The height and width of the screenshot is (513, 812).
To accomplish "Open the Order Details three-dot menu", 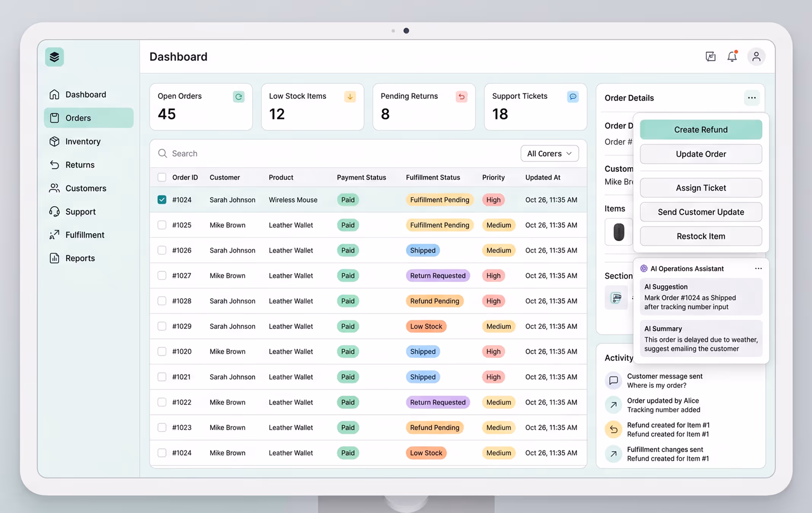I will pos(752,98).
